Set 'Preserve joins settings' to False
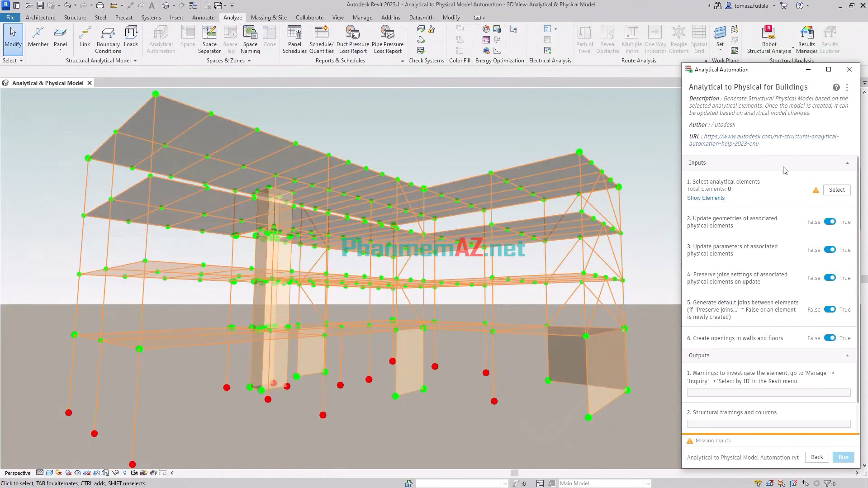 [830, 278]
